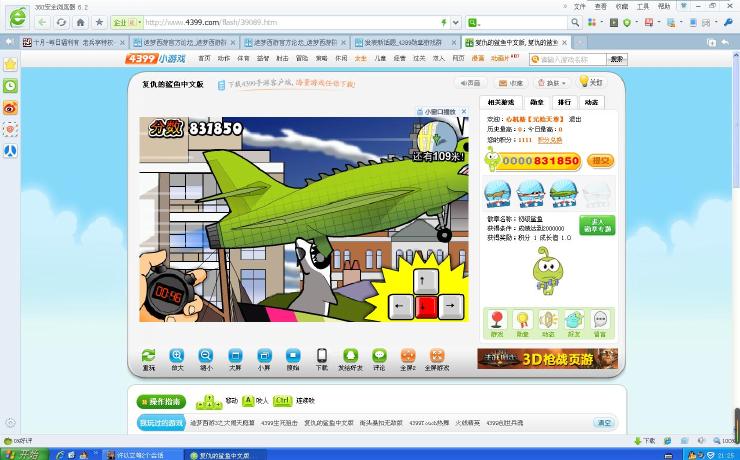This screenshot has height=460, width=740.
Task: Open the blue Renren sidebar icon
Action: tap(10, 151)
